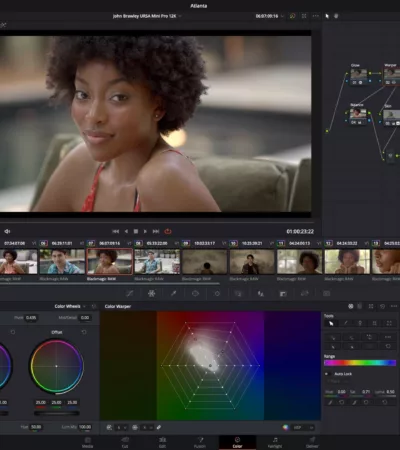400x450 pixels.
Task: Click the Range hue gradient bar
Action: 360,363
